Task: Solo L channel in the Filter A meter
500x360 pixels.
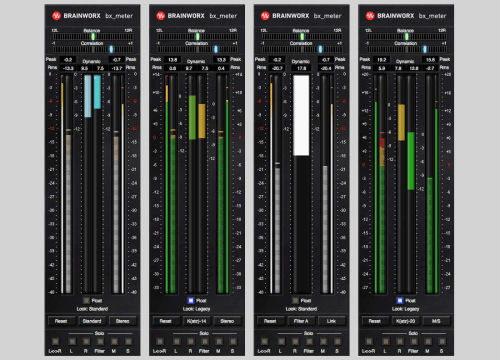Action: (281, 341)
